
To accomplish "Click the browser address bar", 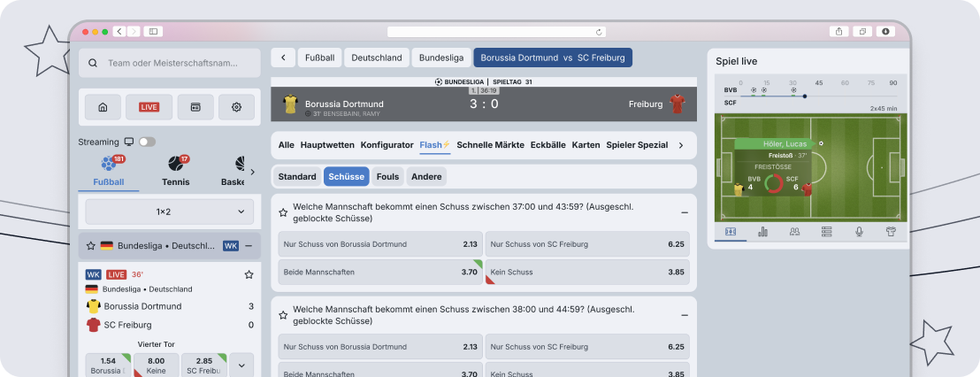I will 496,32.
